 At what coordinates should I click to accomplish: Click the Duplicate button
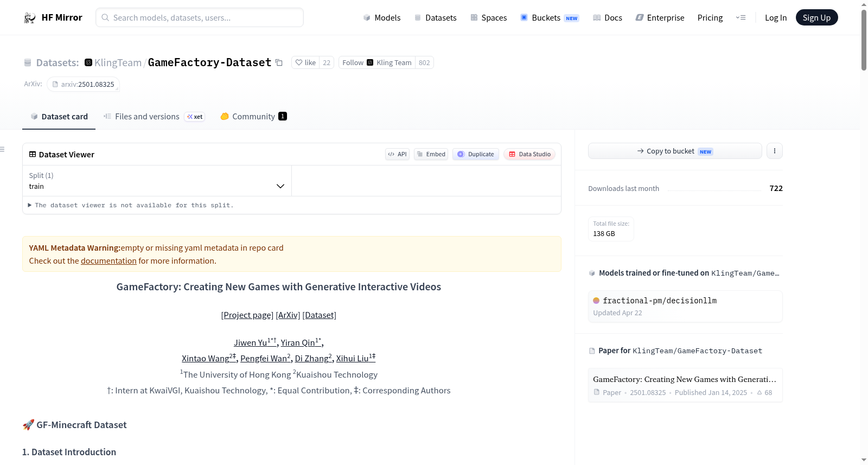(476, 154)
